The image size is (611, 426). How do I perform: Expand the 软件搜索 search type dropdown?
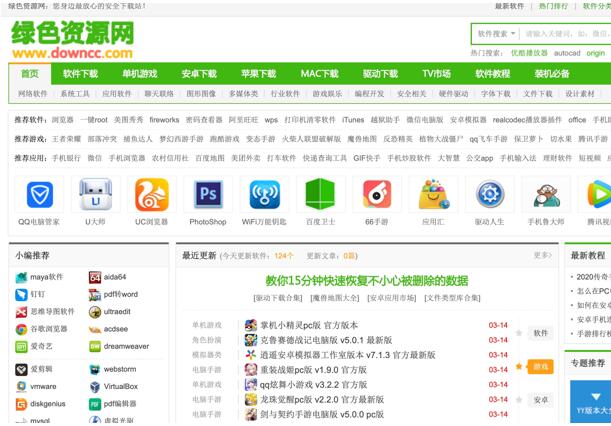[x=497, y=33]
